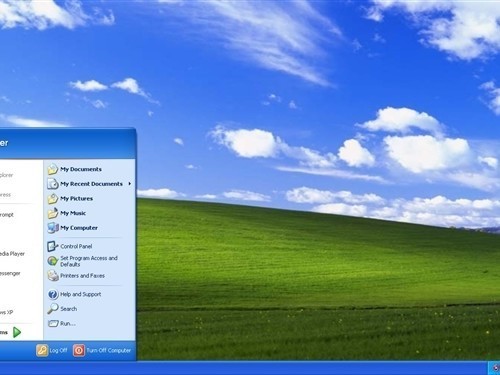Select My Pictures menu label

76,199
